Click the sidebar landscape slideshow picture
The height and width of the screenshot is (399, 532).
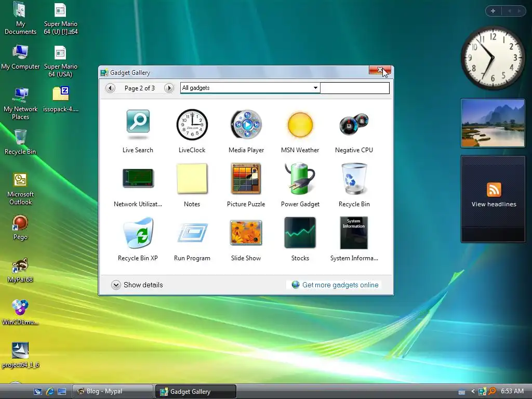tap(493, 123)
